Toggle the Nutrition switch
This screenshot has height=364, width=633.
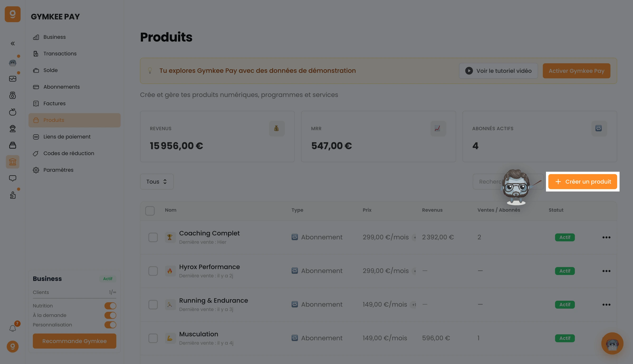click(110, 306)
